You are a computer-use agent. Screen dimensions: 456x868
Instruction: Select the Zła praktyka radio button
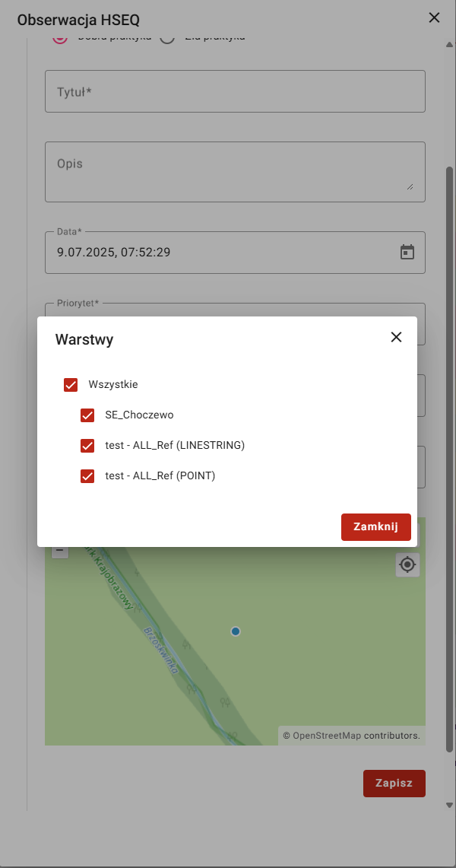click(x=167, y=37)
